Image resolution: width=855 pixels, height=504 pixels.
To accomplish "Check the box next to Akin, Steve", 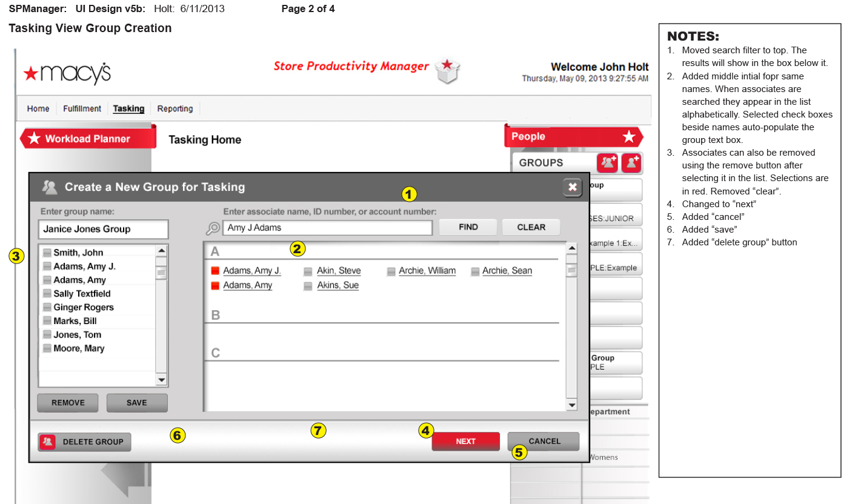I will [308, 271].
